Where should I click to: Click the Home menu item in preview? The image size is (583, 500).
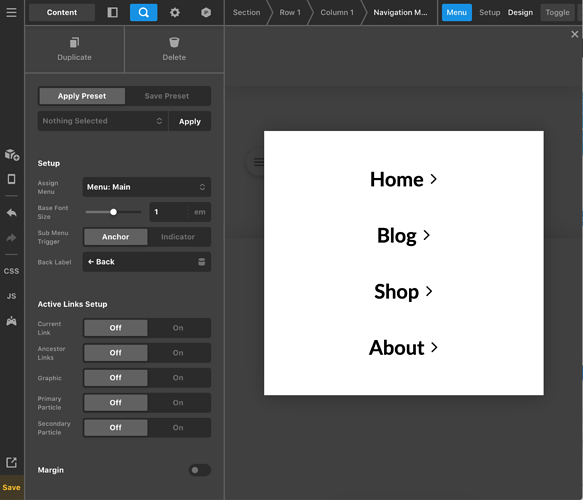pyautogui.click(x=397, y=180)
